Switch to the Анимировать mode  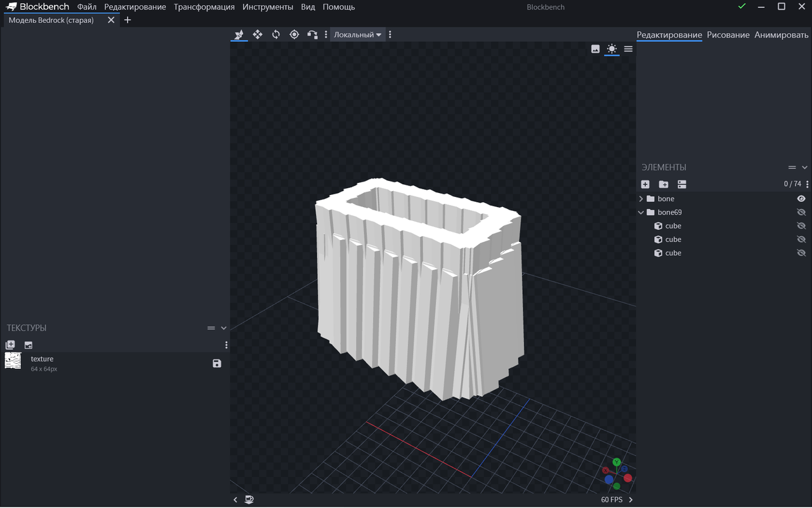point(781,35)
